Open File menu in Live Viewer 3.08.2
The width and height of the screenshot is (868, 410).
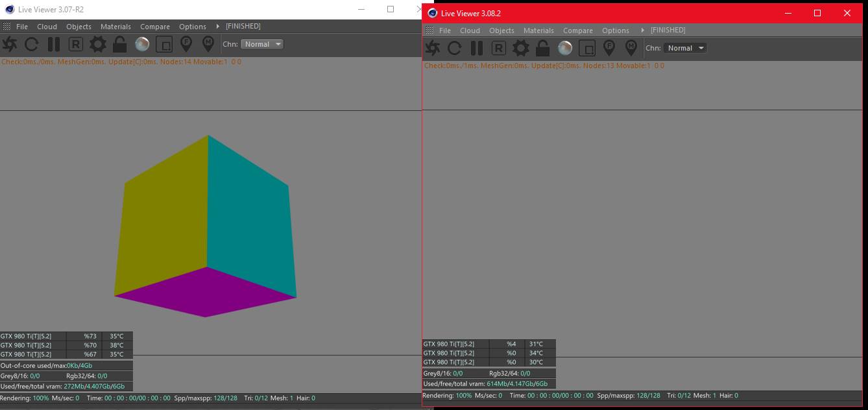tap(445, 30)
